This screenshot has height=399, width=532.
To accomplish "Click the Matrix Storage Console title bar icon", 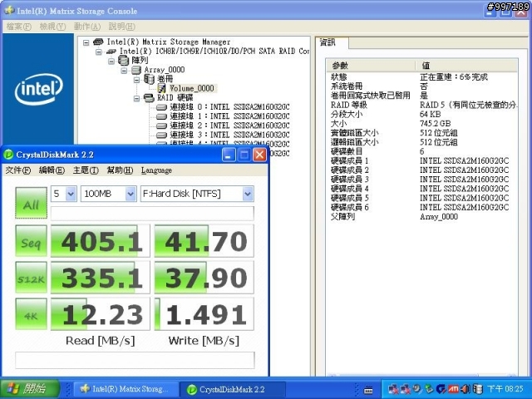I will click(9, 10).
